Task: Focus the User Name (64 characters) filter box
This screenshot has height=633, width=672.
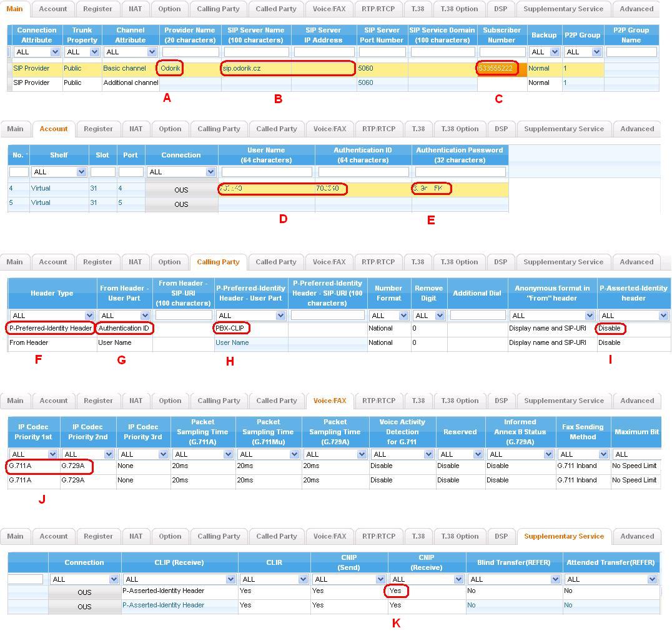Action: [267, 172]
